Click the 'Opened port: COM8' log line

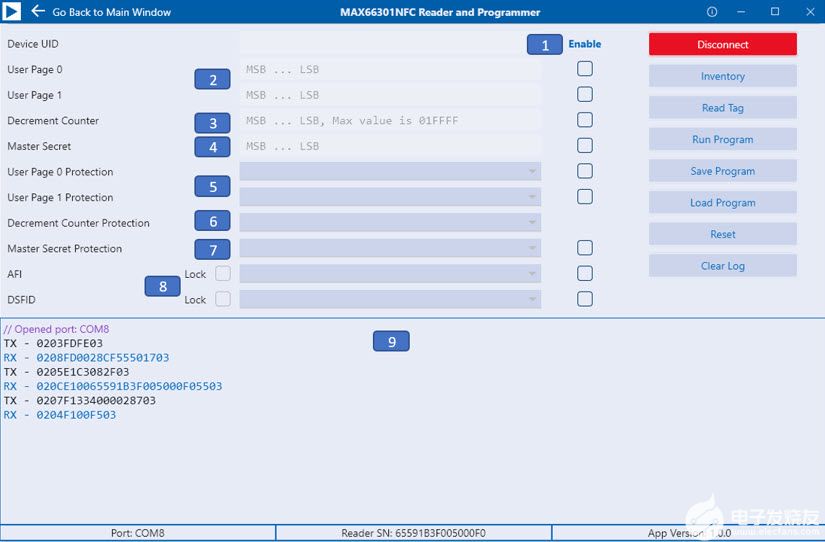(56, 329)
